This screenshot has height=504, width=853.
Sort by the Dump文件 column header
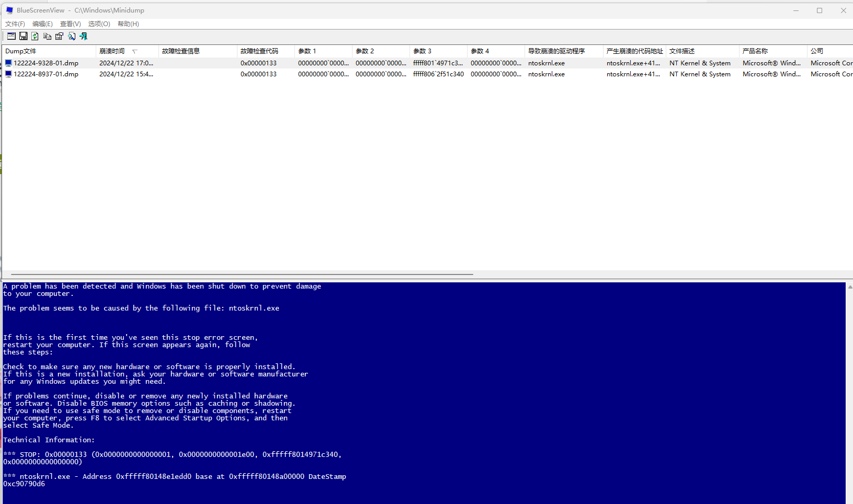(x=21, y=51)
